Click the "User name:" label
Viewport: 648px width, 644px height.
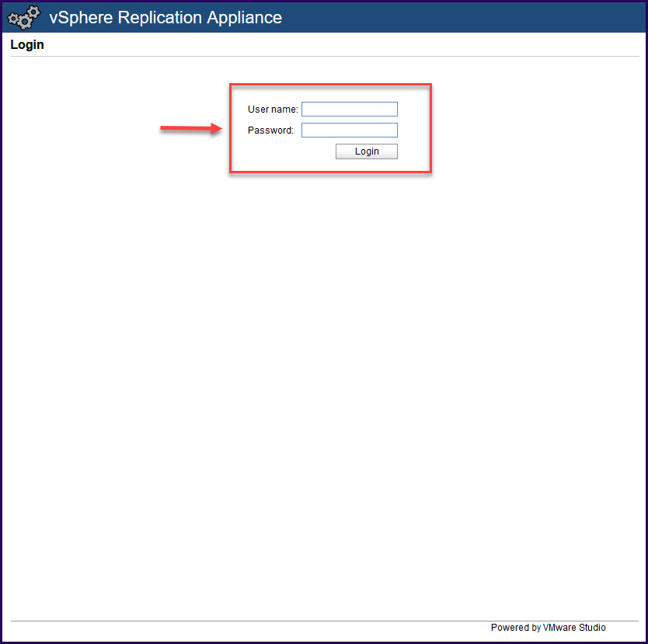273,109
